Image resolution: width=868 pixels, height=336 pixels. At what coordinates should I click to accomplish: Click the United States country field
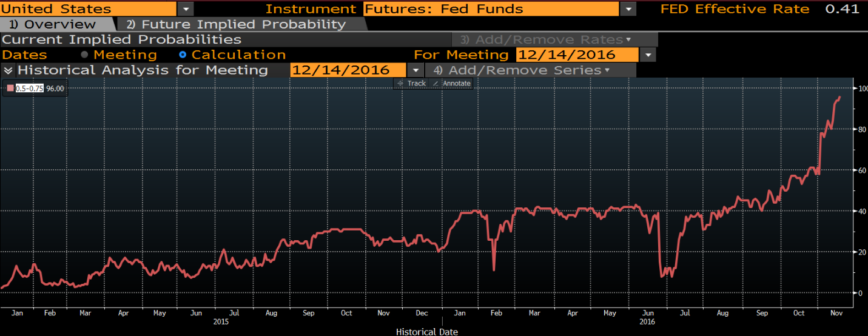pyautogui.click(x=88, y=9)
